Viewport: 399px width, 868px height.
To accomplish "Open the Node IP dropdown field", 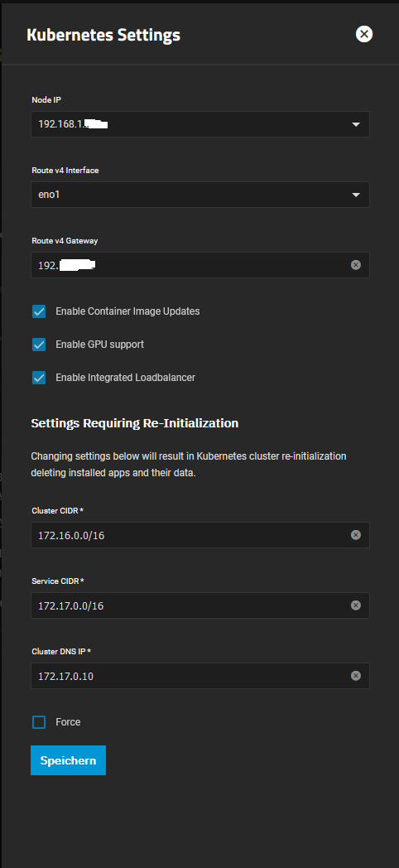I will [200, 124].
